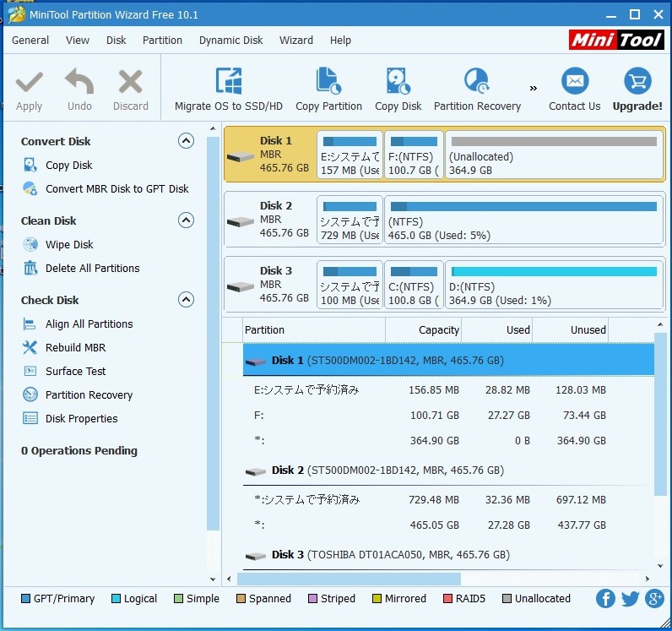Select Align All Partitions
This screenshot has width=672, height=631.
click(x=89, y=324)
